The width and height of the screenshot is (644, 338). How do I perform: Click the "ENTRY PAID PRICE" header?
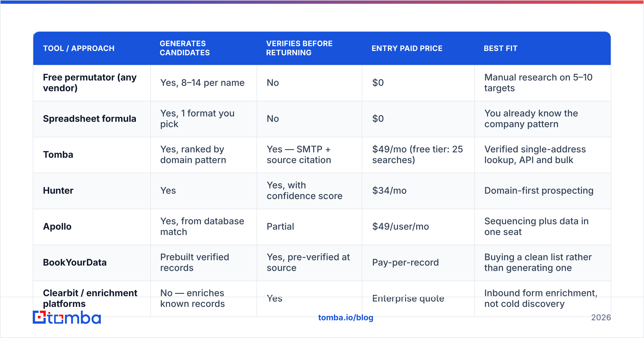pos(407,48)
